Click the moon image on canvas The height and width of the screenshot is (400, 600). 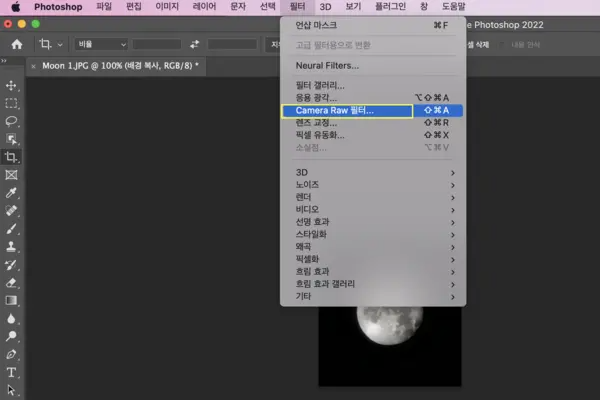point(390,325)
